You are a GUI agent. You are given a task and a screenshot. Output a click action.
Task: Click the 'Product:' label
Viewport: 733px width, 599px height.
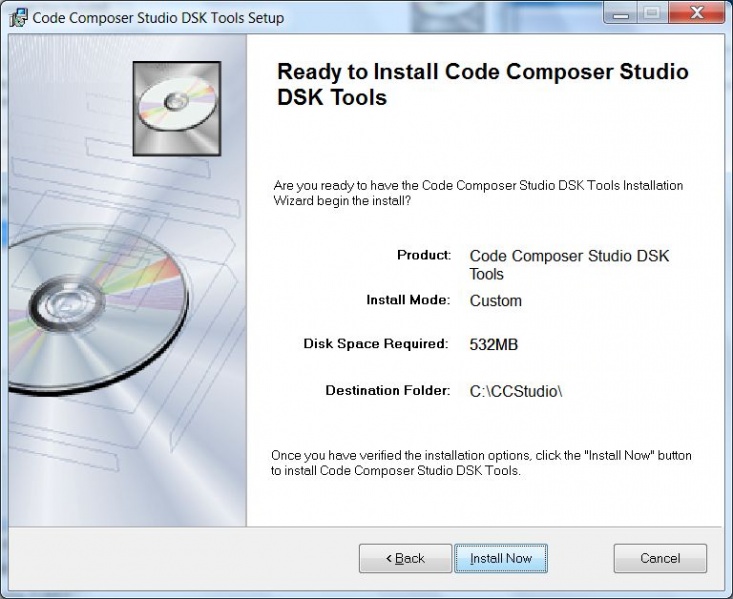(x=424, y=255)
